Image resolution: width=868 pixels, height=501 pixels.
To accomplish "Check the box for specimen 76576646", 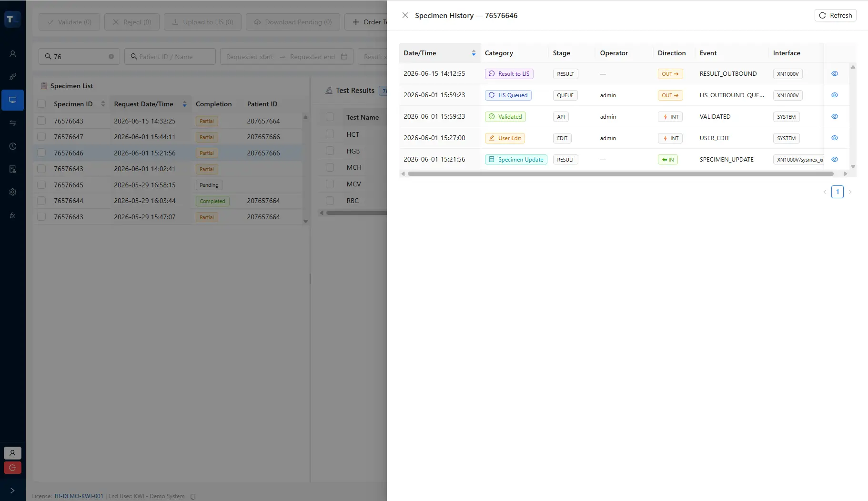I will click(41, 153).
